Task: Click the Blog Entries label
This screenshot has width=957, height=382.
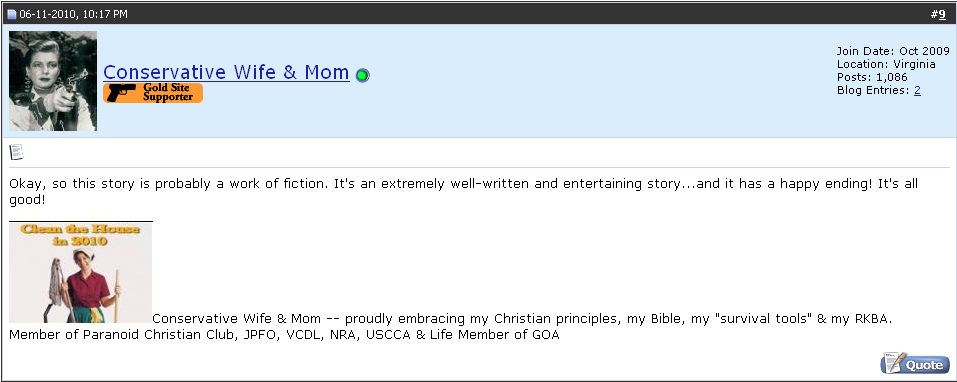Action: 874,90
